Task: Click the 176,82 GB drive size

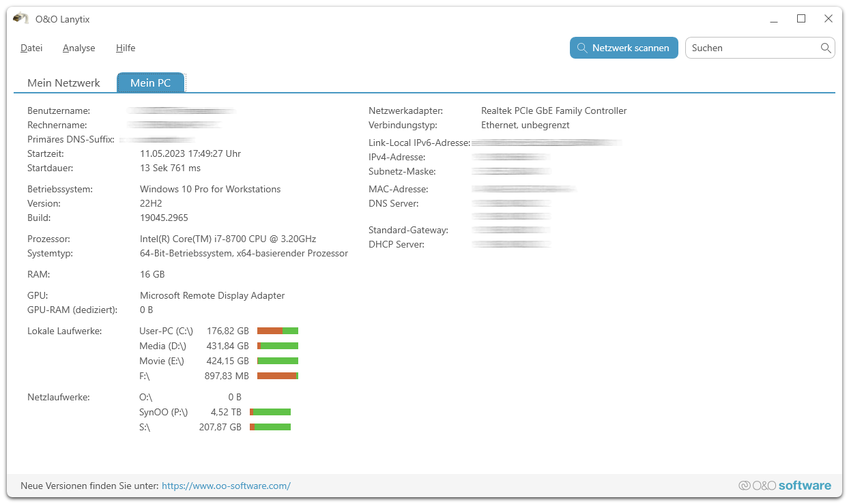Action: [228, 331]
